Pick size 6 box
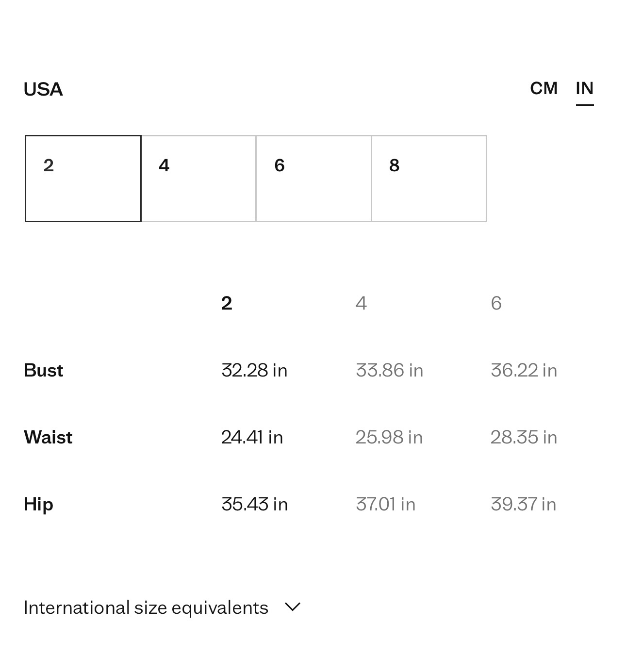Image resolution: width=626 pixels, height=672 pixels. 314,179
